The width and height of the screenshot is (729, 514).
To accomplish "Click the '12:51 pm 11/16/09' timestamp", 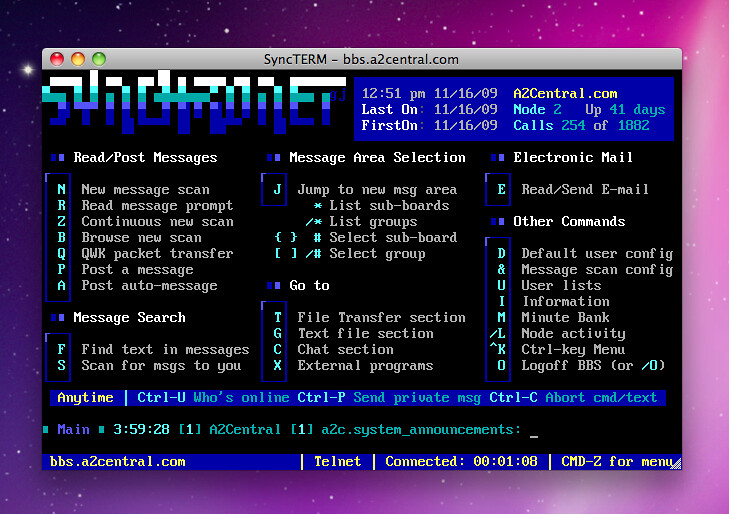I will point(429,93).
